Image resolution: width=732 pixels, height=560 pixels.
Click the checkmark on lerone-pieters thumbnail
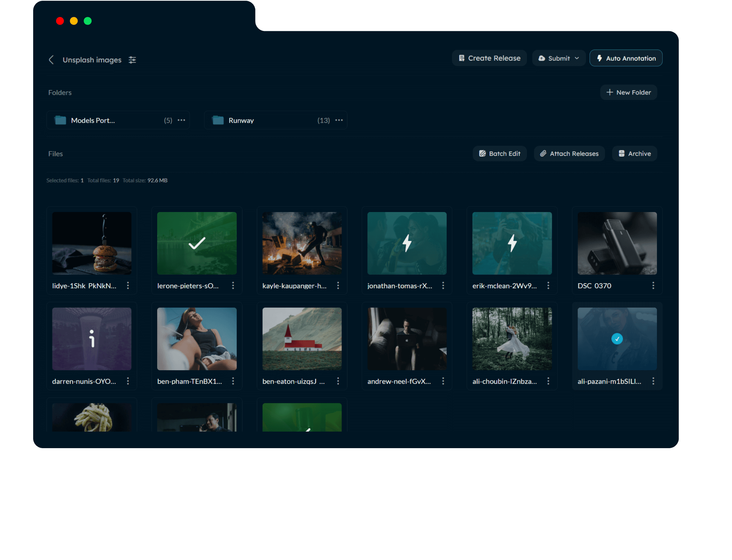pyautogui.click(x=197, y=243)
